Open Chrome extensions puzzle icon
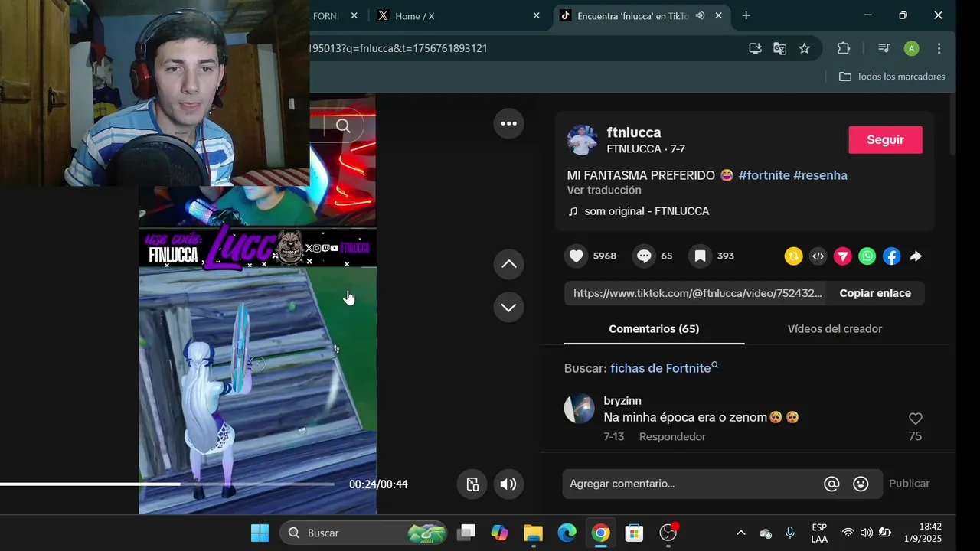Screen dimensions: 980x551 tap(843, 48)
